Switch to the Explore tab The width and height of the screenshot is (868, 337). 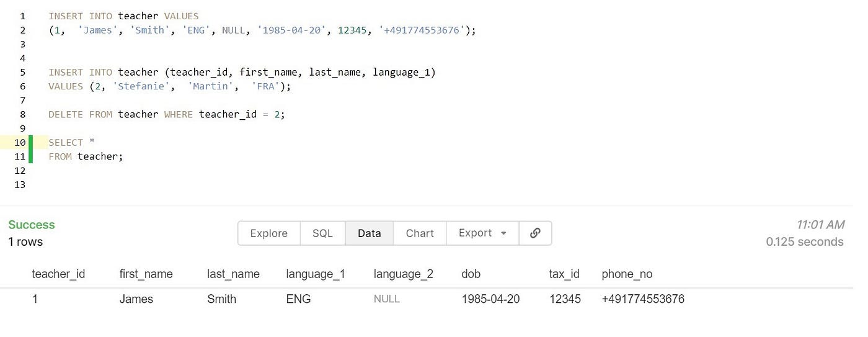coord(268,233)
